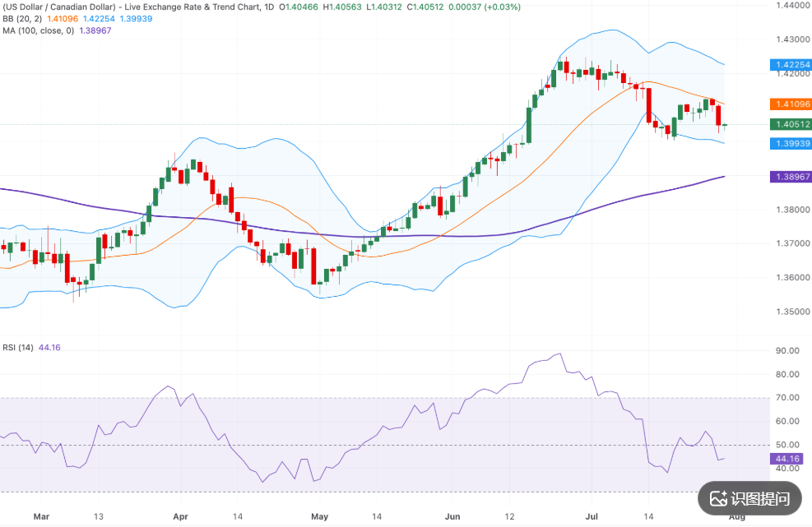Image resolution: width=812 pixels, height=527 pixels.
Task: Click the BB upper value 1.42254 in legend
Action: pos(99,19)
